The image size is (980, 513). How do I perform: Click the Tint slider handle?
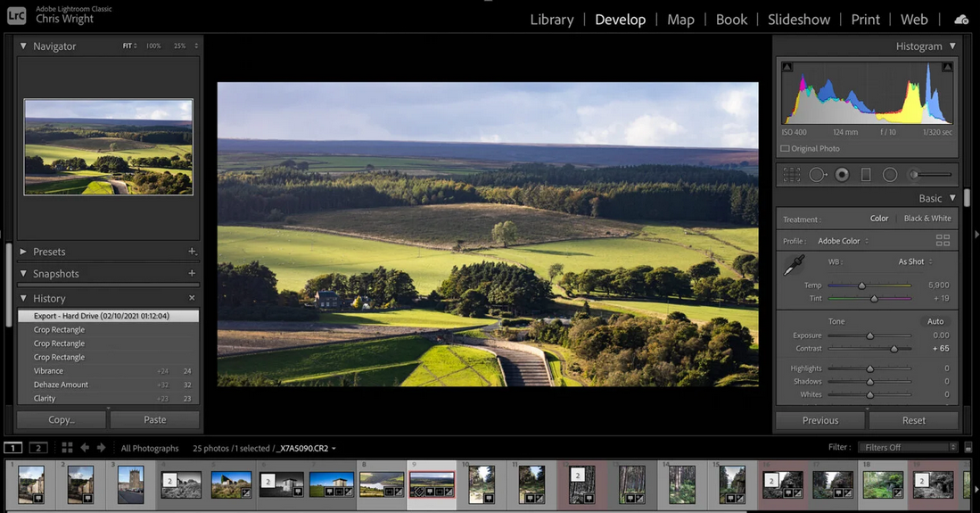point(875,298)
